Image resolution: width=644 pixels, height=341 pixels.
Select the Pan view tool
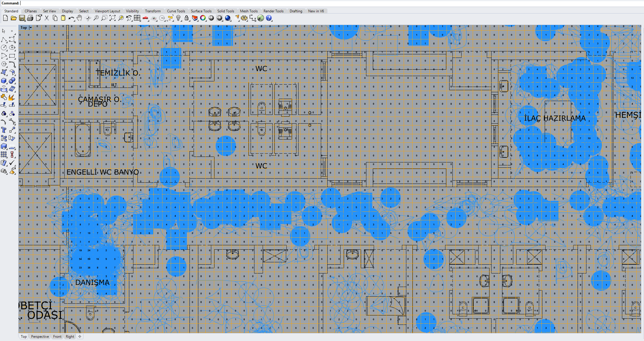pyautogui.click(x=79, y=18)
